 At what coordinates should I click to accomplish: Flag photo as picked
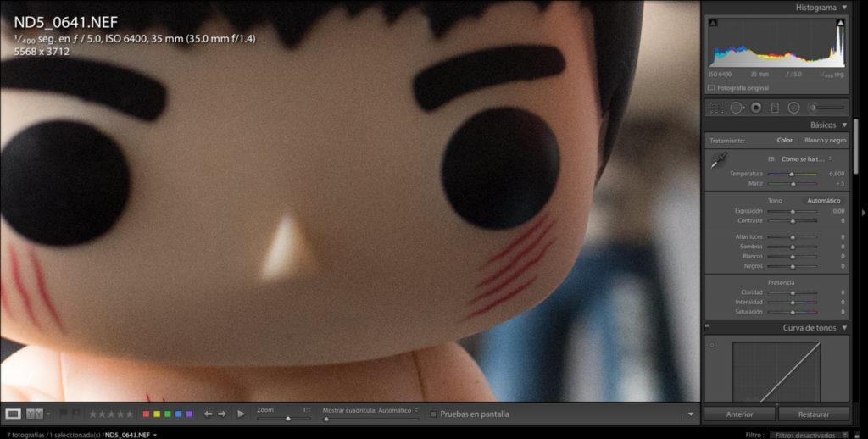[x=63, y=414]
